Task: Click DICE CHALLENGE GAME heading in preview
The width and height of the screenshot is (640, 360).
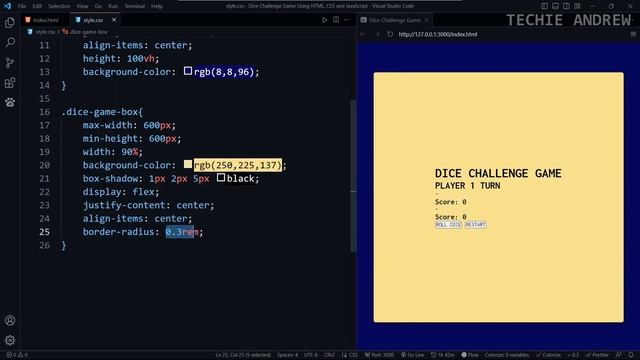Action: (498, 173)
